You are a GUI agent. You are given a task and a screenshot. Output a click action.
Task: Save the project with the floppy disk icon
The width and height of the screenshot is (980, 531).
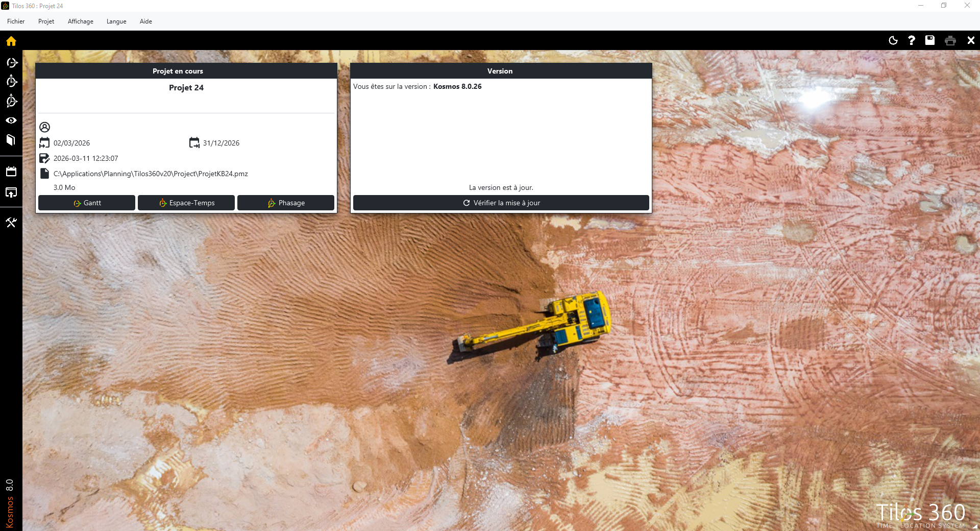coord(930,41)
